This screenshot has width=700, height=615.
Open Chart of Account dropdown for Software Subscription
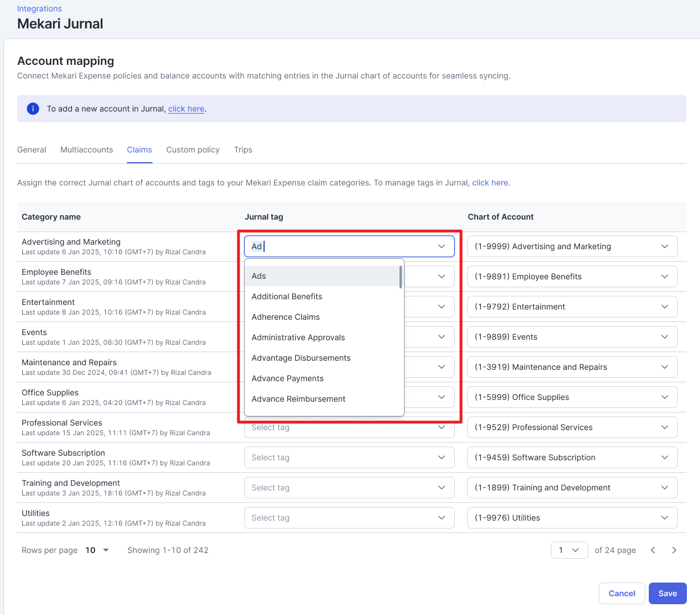click(x=573, y=457)
